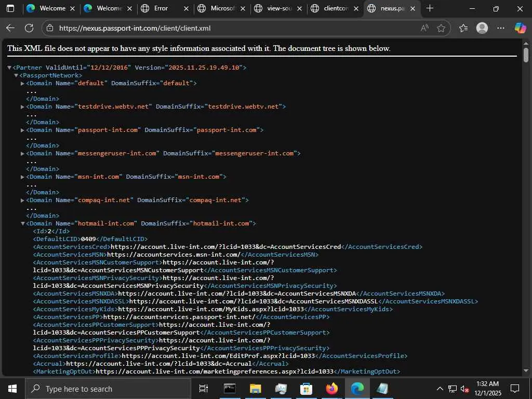Show hidden system tray icons
Viewport: 532px width, 399px height.
pos(440,389)
